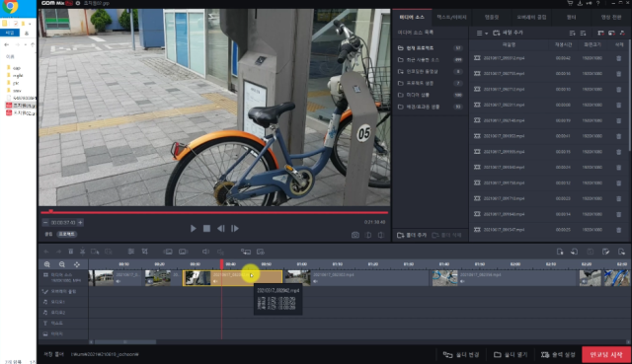Screen dimensions: 632x364
Task: Delete selected clip with trash toolbar icon
Action: pos(70,252)
